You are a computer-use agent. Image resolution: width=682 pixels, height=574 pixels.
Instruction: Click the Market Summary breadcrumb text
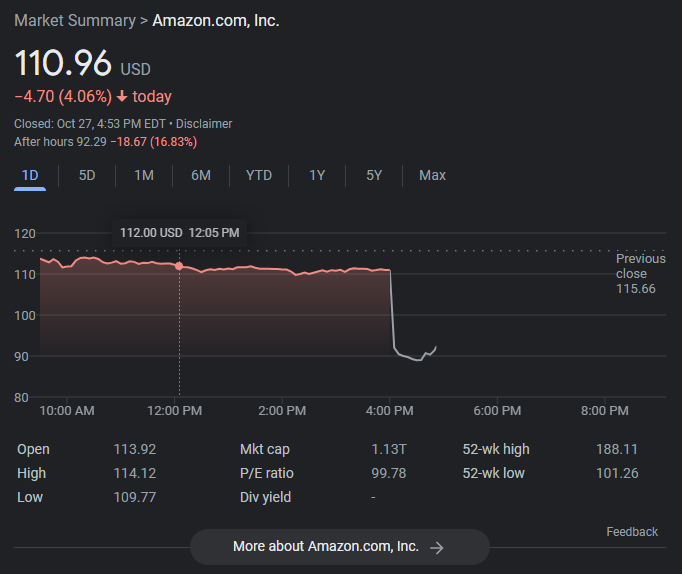[74, 20]
